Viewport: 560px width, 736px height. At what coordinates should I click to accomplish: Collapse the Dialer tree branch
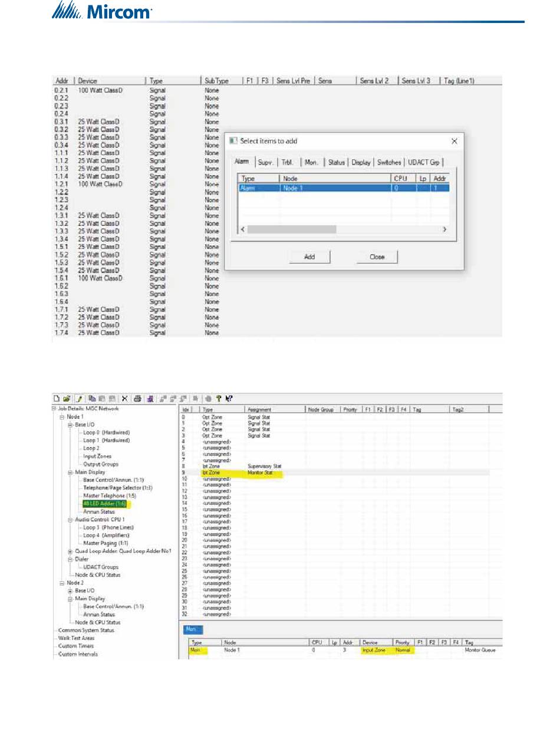point(70,559)
